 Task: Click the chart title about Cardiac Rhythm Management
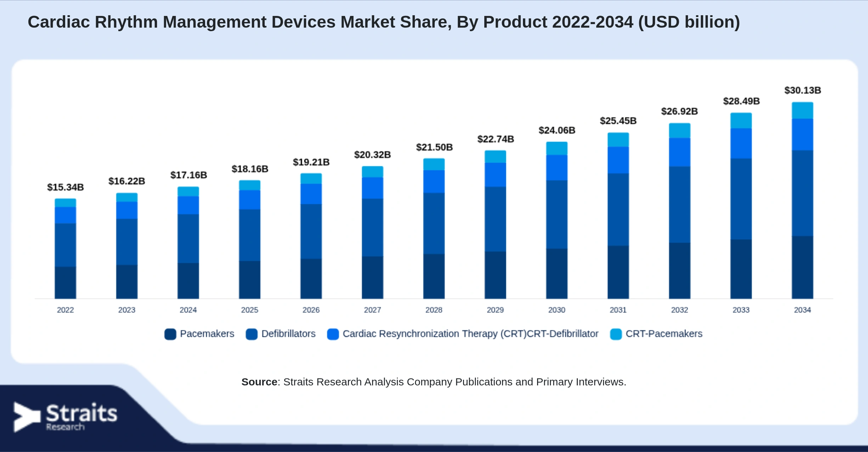click(x=384, y=22)
